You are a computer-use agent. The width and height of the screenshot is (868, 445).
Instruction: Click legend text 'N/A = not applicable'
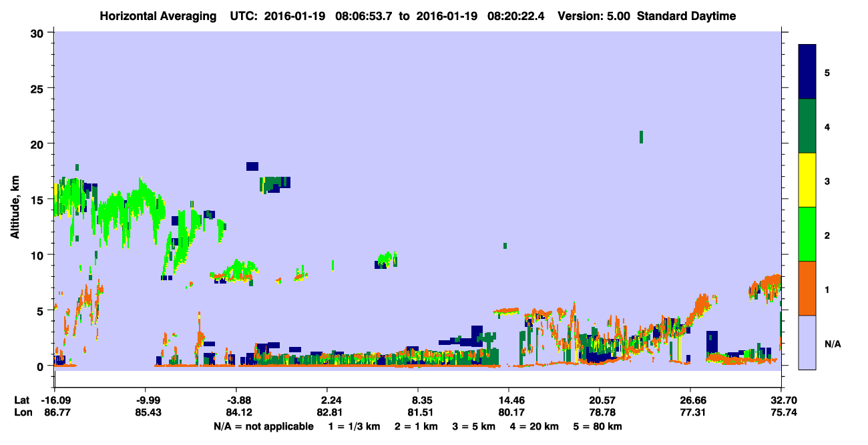click(x=263, y=426)
